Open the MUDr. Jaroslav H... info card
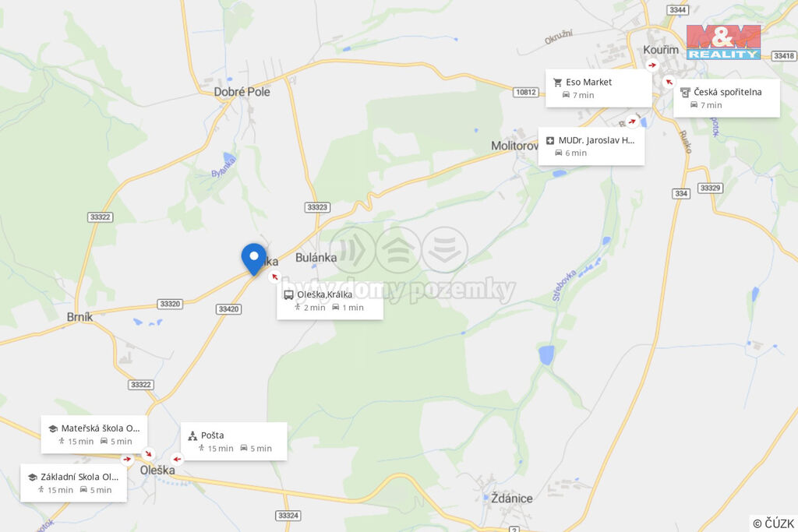 [x=591, y=146]
